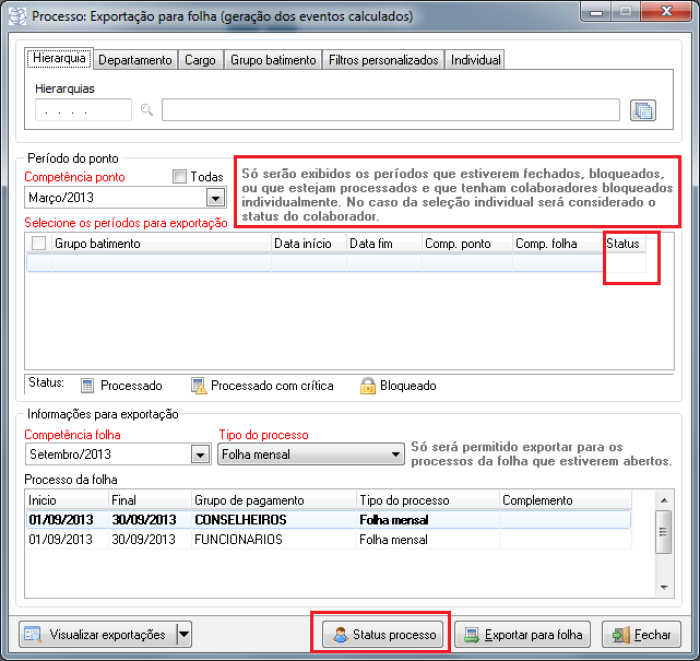Screen dimensions: 700x661
Task: Select the FUNCIONARIOS payment group row
Action: (x=238, y=539)
